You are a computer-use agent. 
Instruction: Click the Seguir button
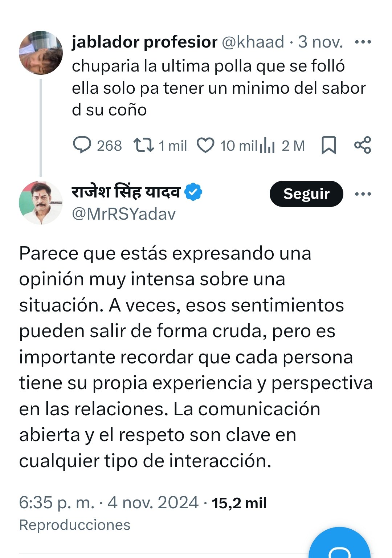[306, 194]
